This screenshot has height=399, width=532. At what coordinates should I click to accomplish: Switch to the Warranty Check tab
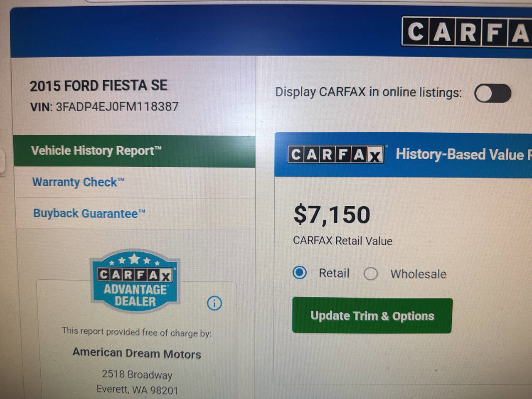(x=77, y=182)
